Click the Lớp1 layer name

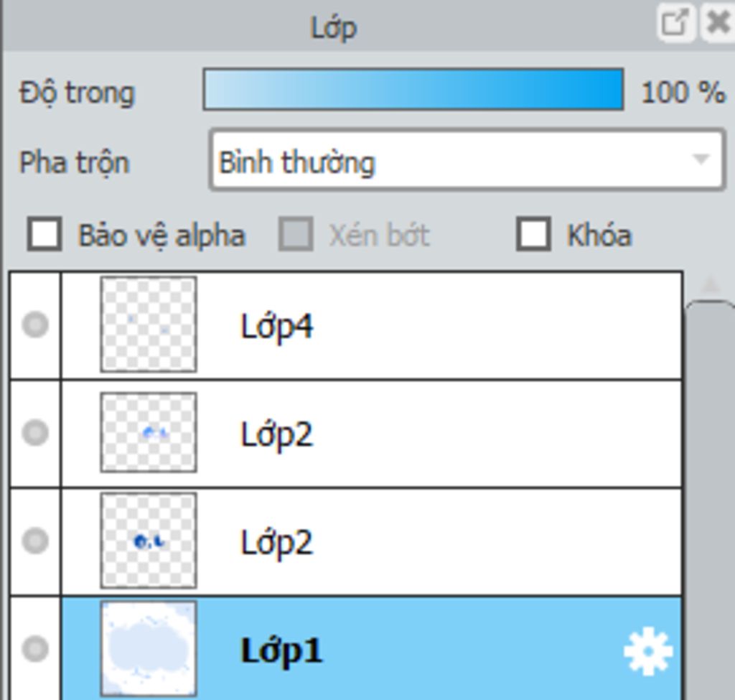pos(281,650)
